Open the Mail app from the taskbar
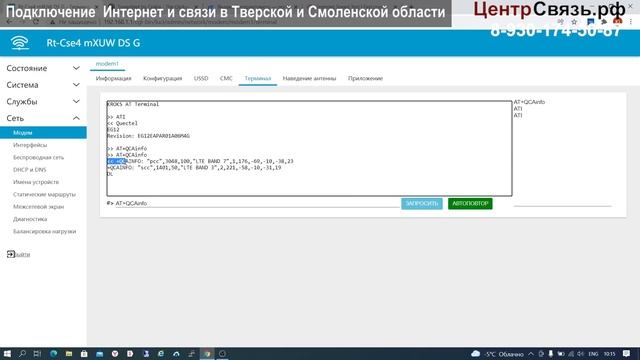This screenshot has width=640, height=360. pos(100,354)
